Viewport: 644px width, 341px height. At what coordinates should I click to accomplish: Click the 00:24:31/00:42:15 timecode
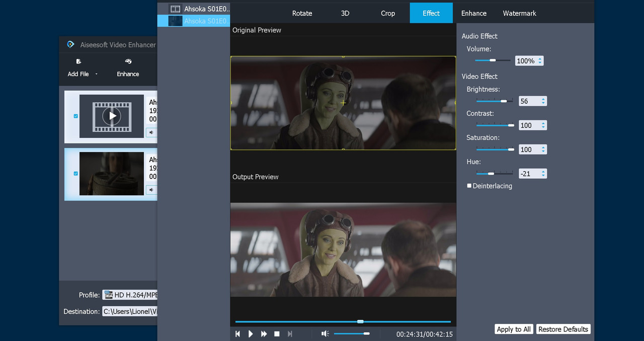[x=424, y=334]
